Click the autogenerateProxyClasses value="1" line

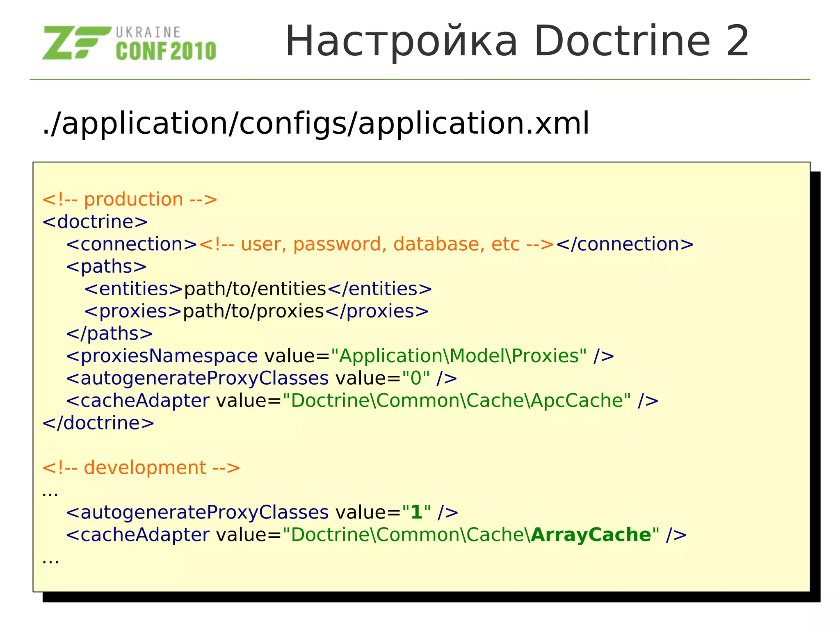(x=262, y=513)
